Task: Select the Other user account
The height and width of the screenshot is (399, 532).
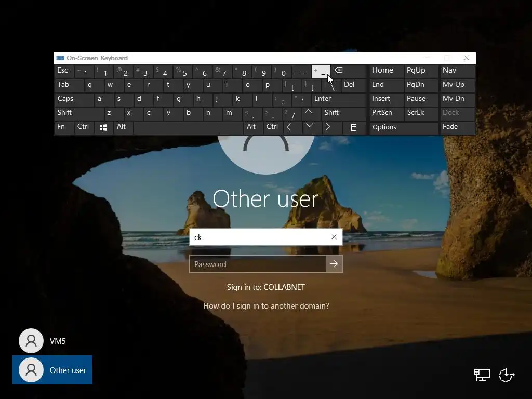Action: point(52,370)
